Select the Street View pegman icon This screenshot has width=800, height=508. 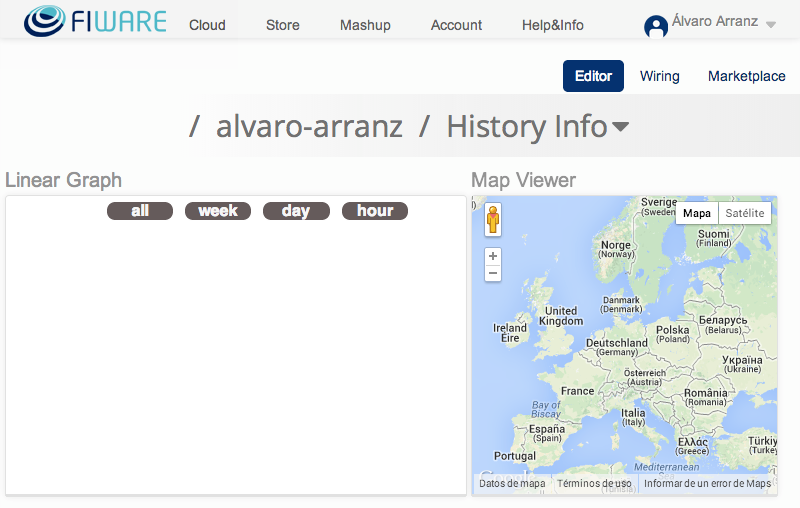click(x=493, y=220)
